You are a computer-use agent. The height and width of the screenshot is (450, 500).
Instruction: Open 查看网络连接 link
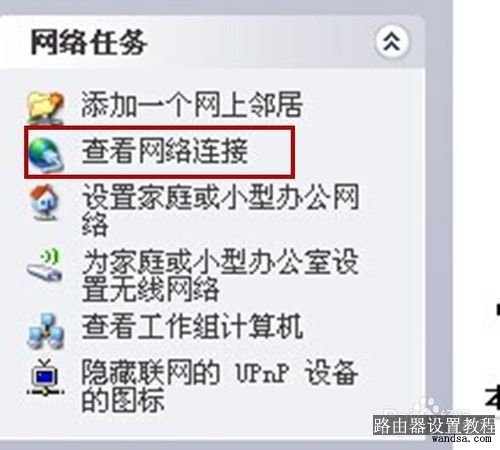coord(165,151)
